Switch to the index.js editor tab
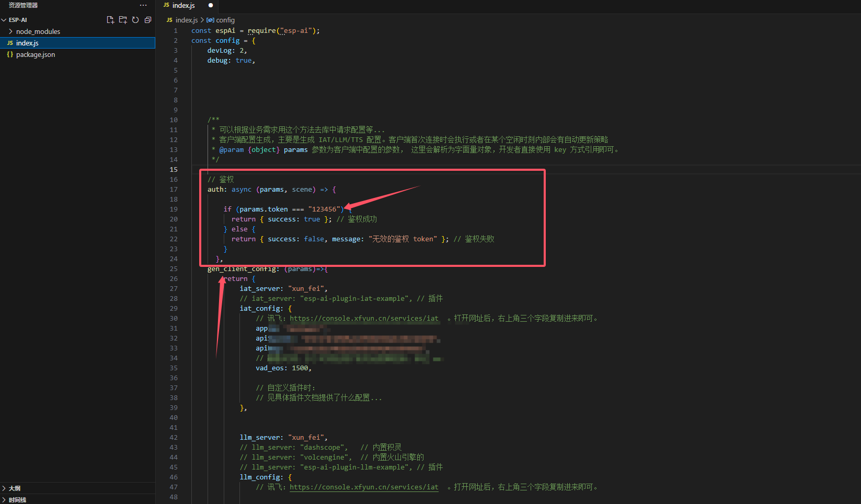861x504 pixels. [x=183, y=5]
